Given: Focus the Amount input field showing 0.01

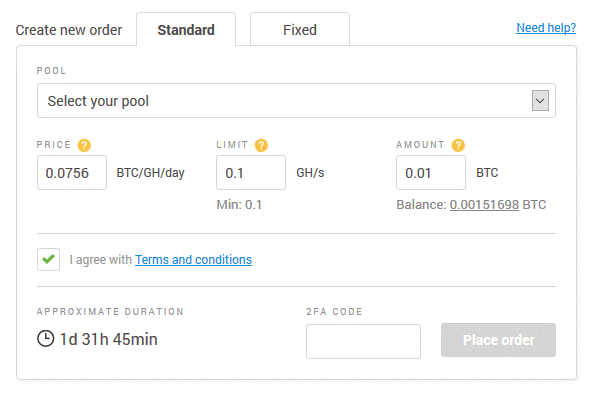Looking at the screenshot, I should [431, 173].
